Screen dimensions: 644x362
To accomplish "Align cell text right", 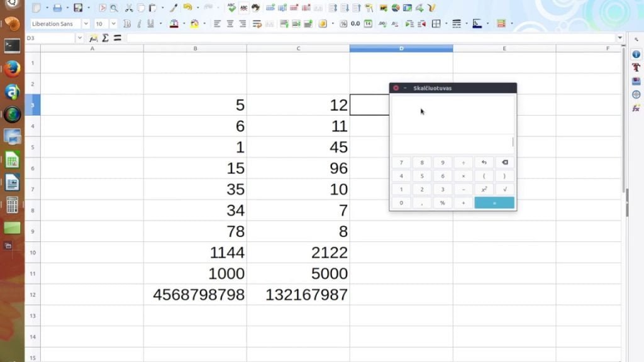I will 243,24.
